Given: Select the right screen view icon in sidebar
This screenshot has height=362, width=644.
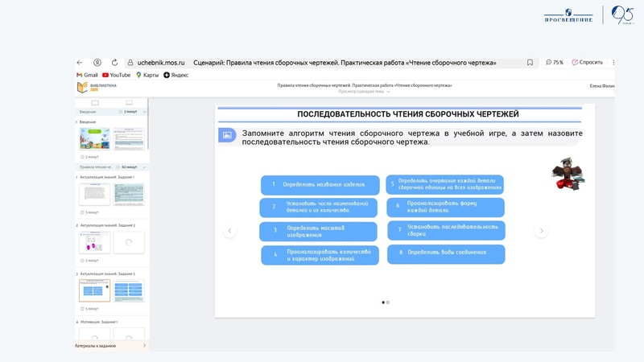Looking at the screenshot, I should pos(129,103).
